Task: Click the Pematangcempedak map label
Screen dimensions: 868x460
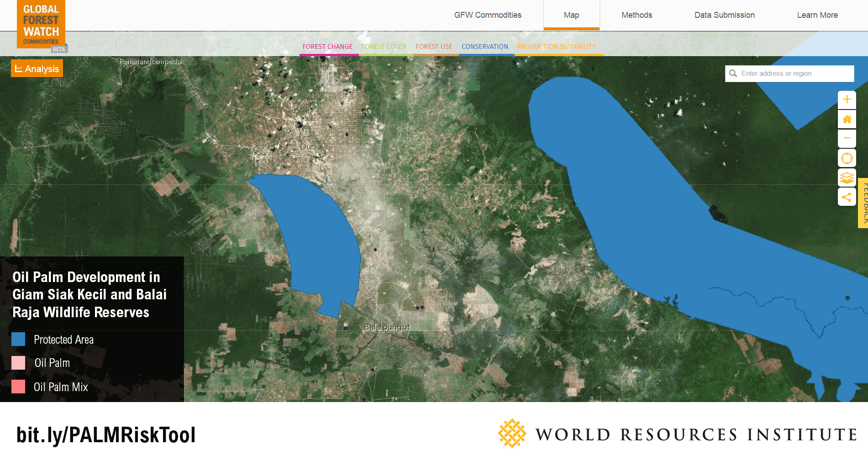Action: pyautogui.click(x=152, y=62)
